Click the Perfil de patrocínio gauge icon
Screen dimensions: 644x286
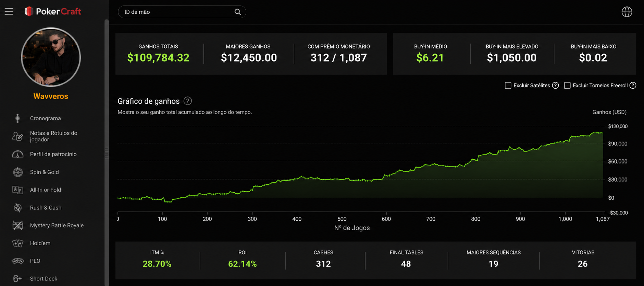(17, 154)
